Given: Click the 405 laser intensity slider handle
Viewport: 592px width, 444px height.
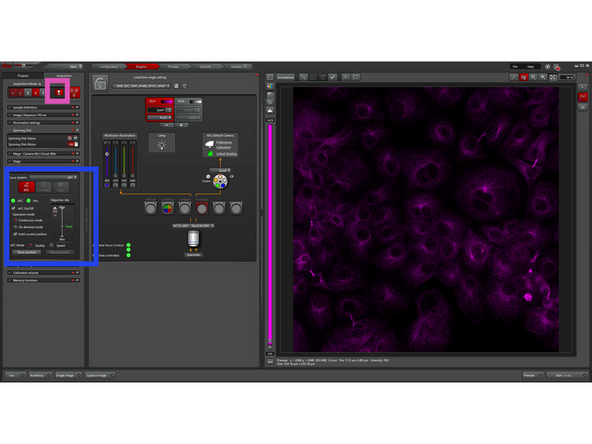Looking at the screenshot, I should click(107, 154).
